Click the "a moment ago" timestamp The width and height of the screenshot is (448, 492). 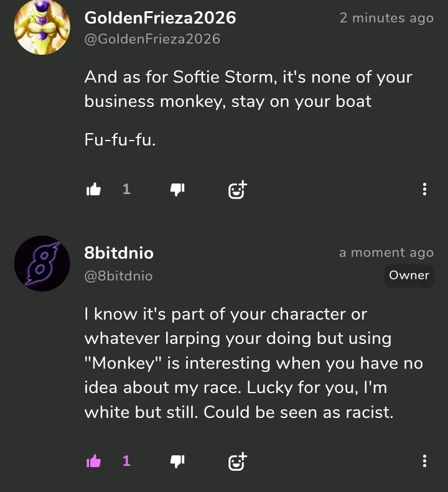tap(386, 253)
